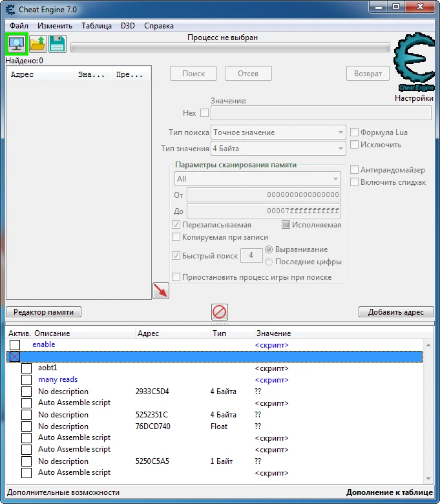Open the Файл menu
This screenshot has width=440, height=504.
(19, 26)
